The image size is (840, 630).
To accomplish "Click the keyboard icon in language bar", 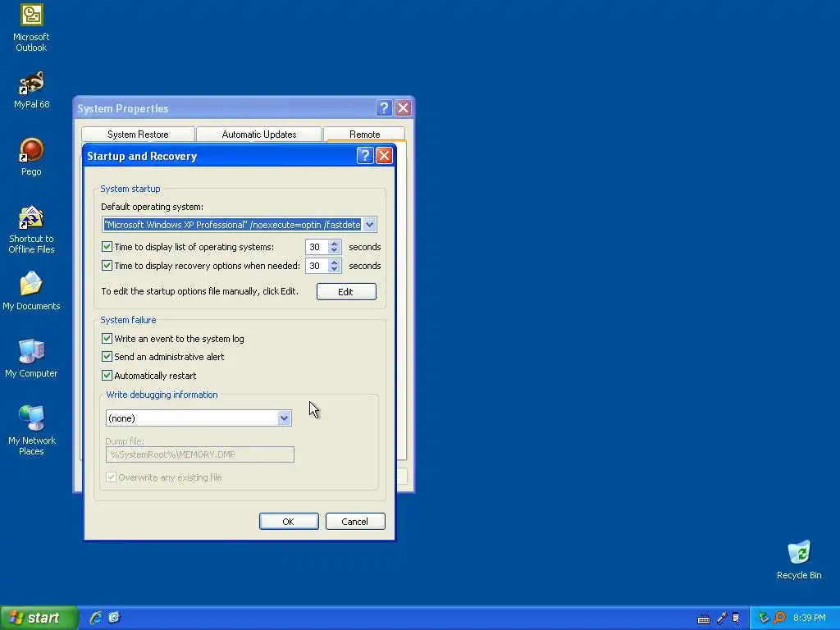I will 703,619.
